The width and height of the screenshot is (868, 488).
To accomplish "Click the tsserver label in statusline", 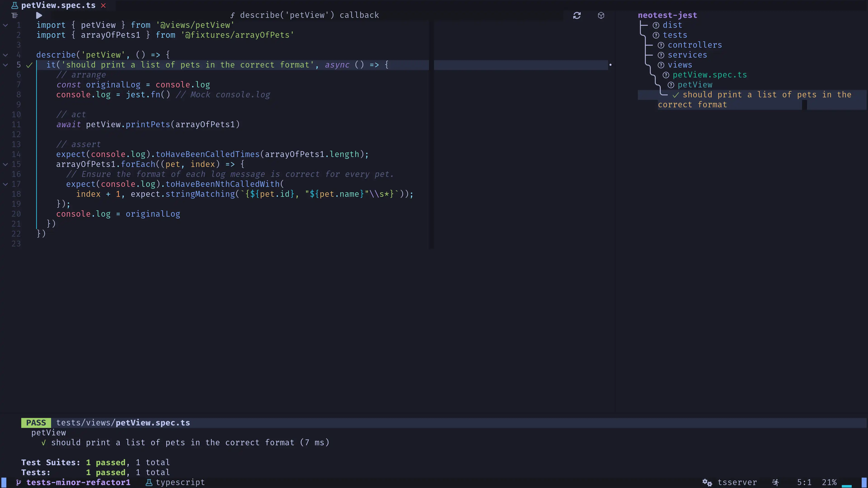I will 737,483.
